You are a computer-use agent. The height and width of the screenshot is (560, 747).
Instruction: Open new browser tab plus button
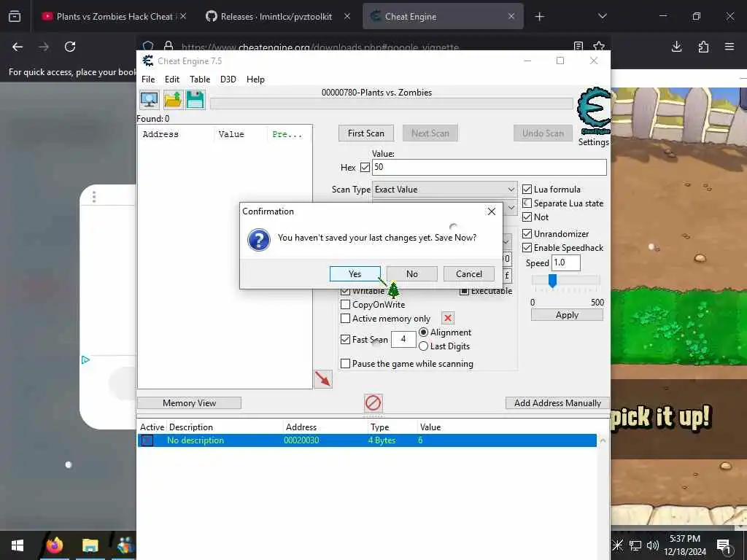(539, 17)
